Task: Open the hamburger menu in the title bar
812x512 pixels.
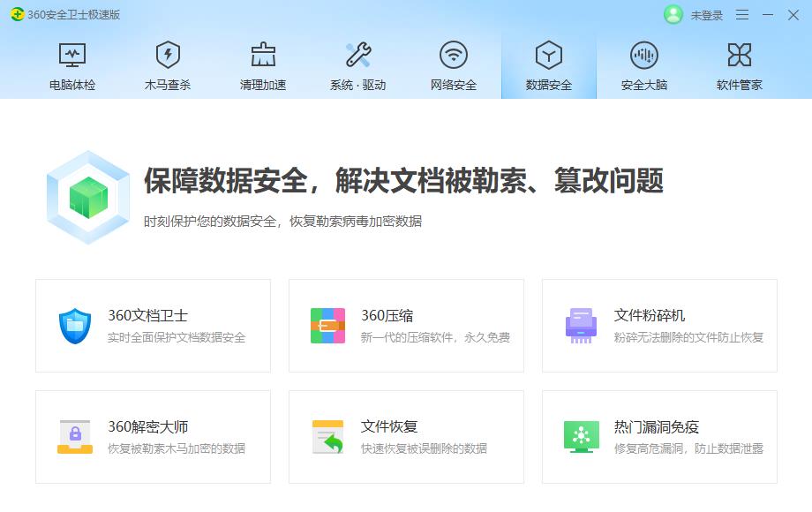Action: tap(743, 14)
